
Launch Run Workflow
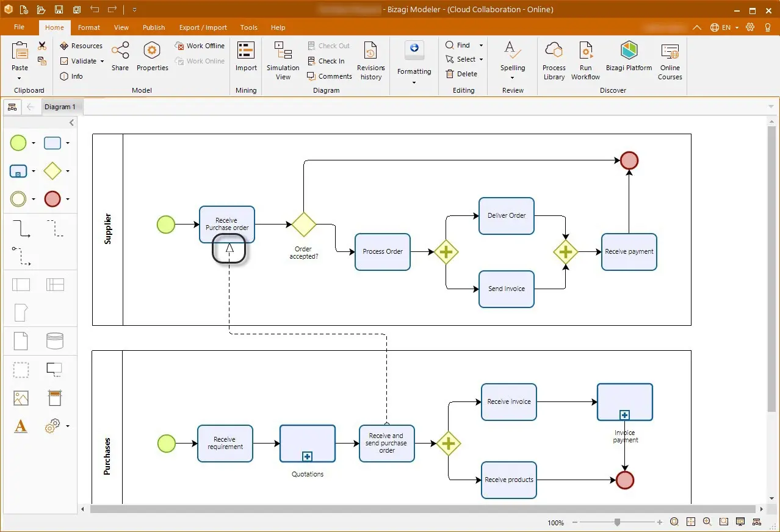pyautogui.click(x=585, y=60)
